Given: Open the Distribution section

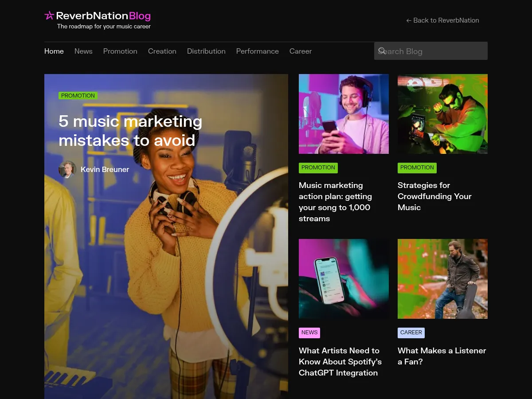Looking at the screenshot, I should (x=206, y=51).
